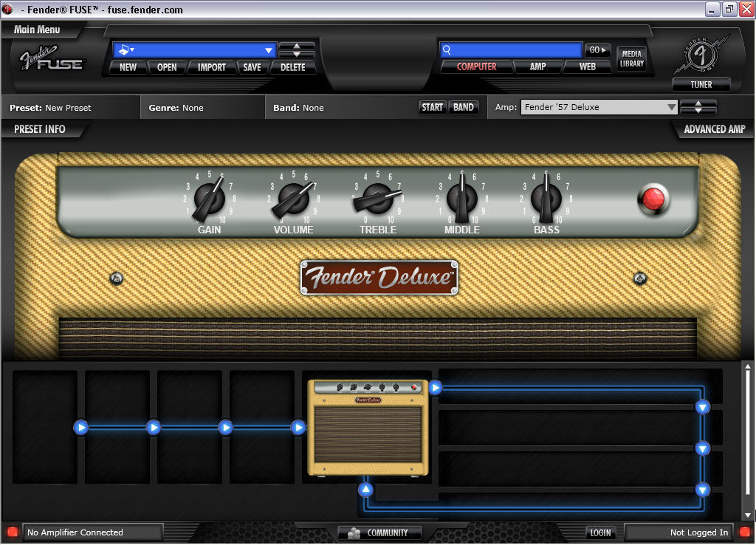Toggle the BAND button
The height and width of the screenshot is (545, 756).
click(x=464, y=106)
